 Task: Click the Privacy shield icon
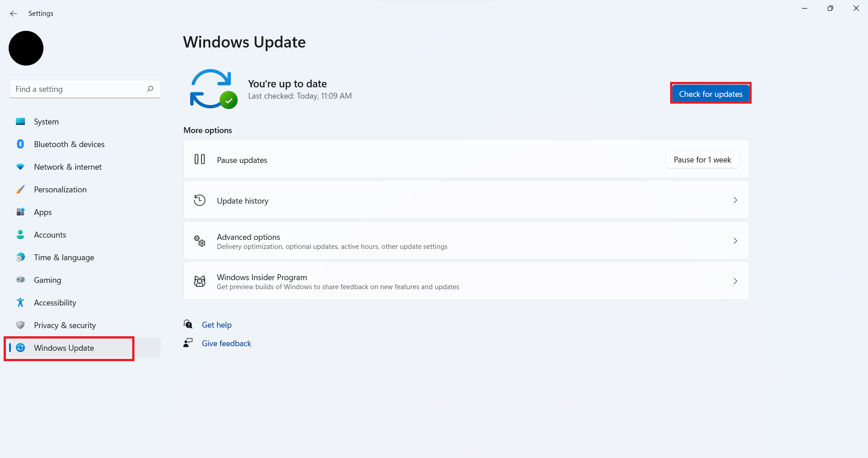coord(20,325)
